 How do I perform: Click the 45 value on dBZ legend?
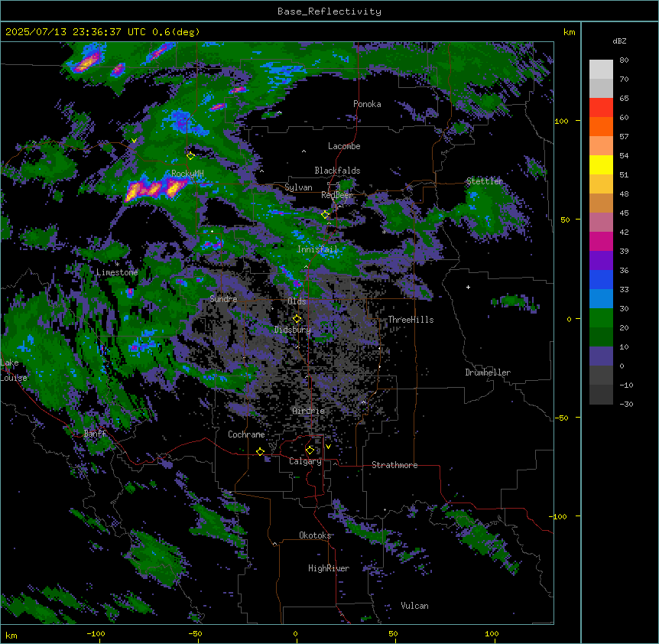[624, 213]
